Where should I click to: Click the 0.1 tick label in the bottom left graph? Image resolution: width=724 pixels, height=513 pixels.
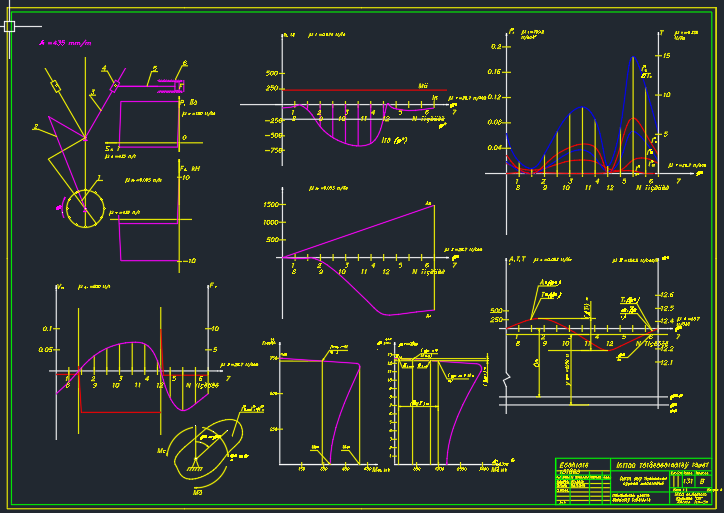click(x=48, y=329)
